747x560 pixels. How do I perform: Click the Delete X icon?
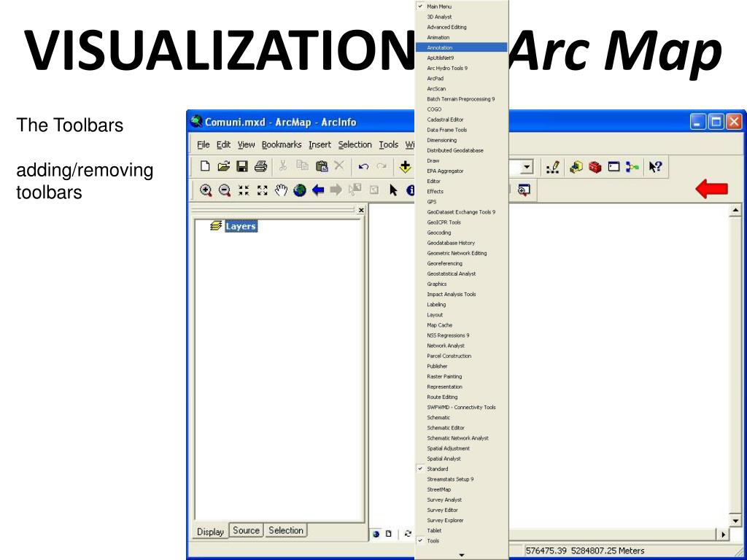click(338, 166)
